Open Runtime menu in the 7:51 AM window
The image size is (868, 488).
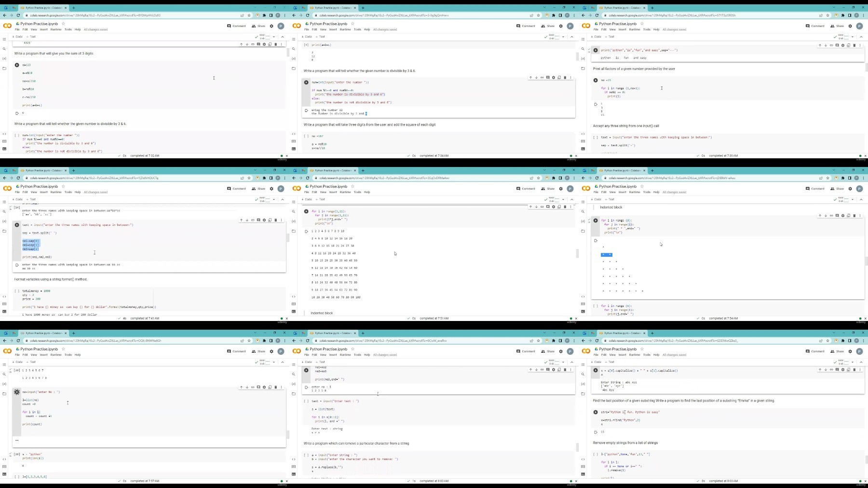click(345, 192)
